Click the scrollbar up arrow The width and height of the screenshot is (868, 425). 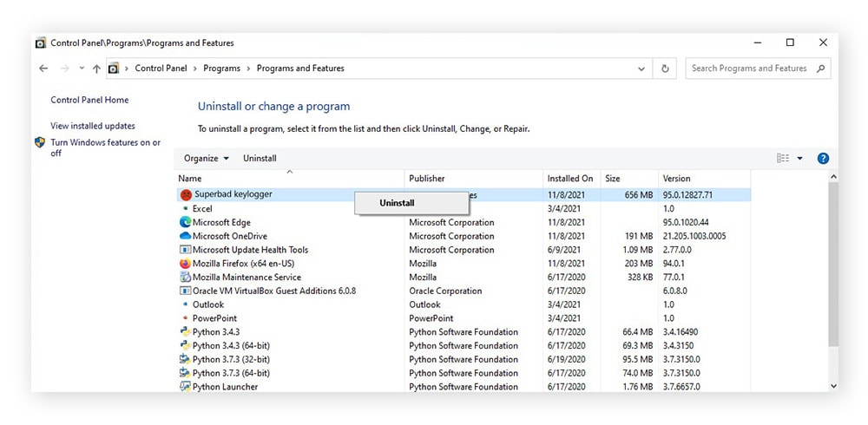click(833, 177)
